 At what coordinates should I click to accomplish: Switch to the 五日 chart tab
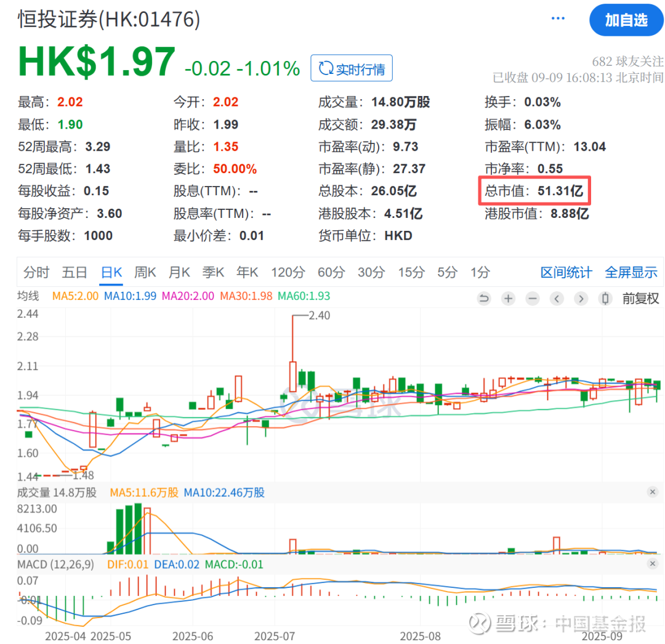click(x=75, y=272)
